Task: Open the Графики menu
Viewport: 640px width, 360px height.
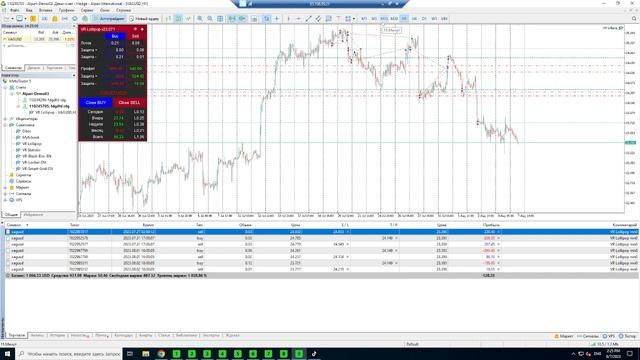Action: click(x=66, y=10)
